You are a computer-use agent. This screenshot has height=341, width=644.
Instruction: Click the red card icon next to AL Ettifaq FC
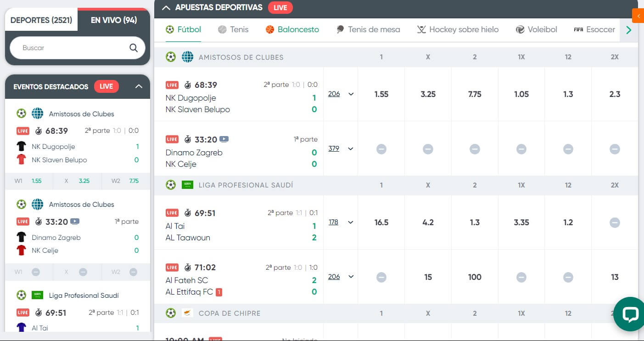[219, 292]
